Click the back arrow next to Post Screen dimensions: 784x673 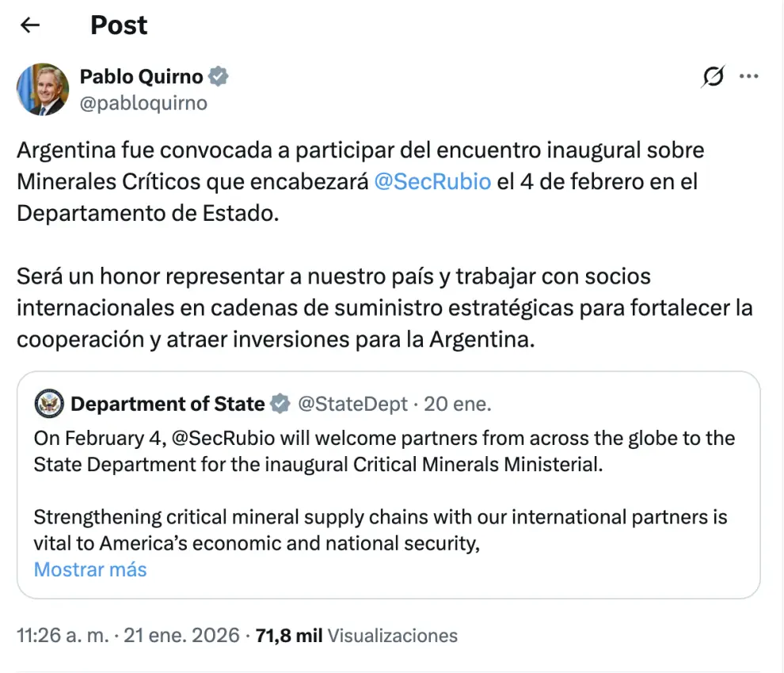tap(30, 25)
